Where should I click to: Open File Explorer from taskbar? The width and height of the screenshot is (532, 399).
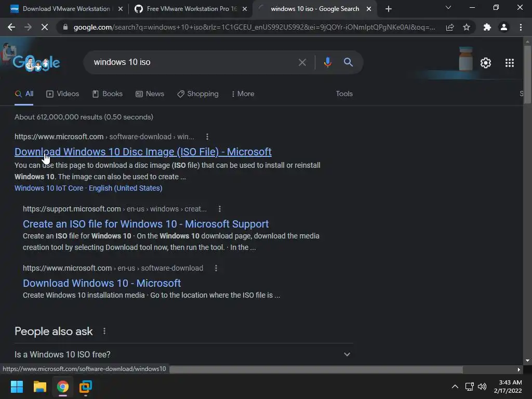click(x=39, y=387)
